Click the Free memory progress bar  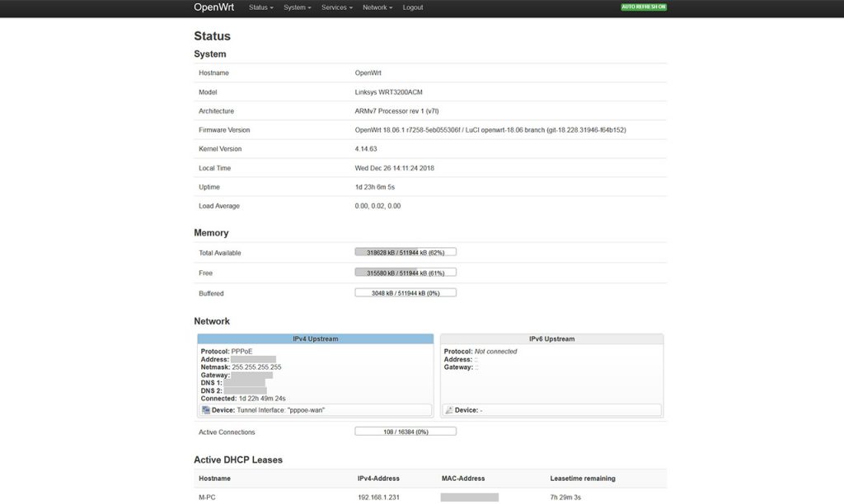(x=406, y=272)
